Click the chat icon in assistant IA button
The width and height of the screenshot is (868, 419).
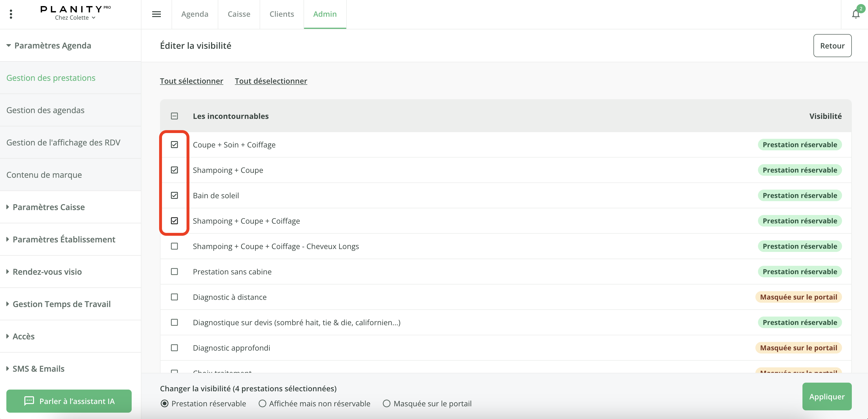tap(29, 401)
